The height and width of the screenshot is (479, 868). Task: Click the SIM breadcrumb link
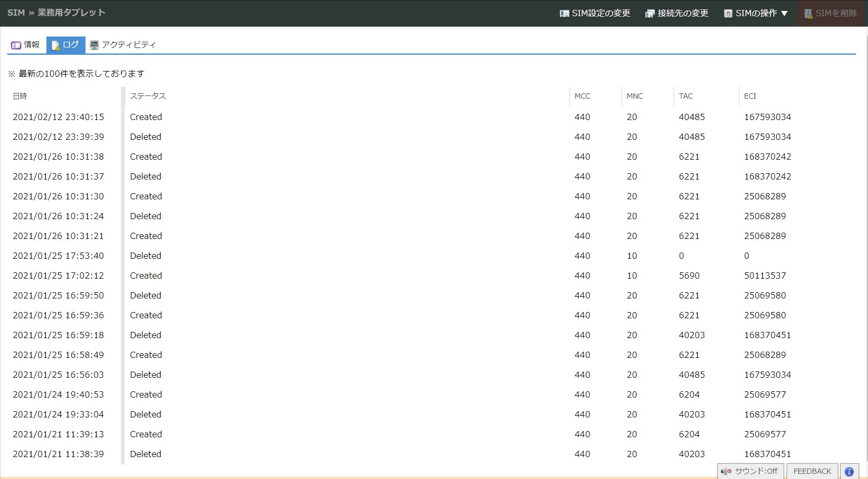point(16,13)
